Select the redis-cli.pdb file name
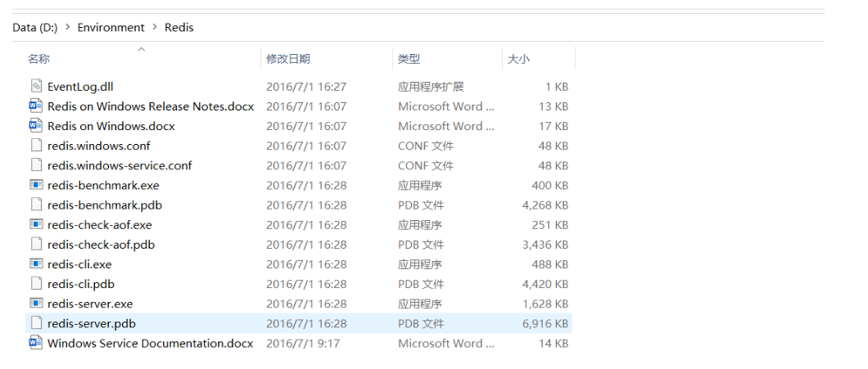Viewport: 868px width, 369px height. (81, 285)
